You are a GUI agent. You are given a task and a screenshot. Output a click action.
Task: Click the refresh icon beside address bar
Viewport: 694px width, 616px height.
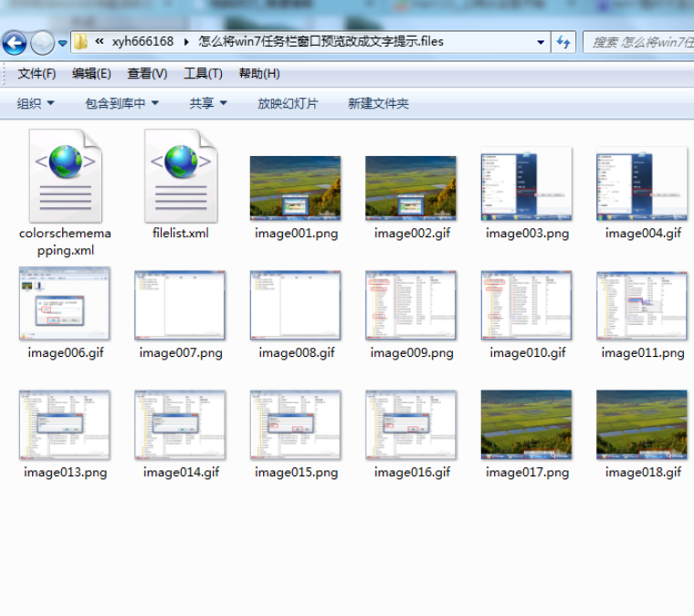click(563, 42)
